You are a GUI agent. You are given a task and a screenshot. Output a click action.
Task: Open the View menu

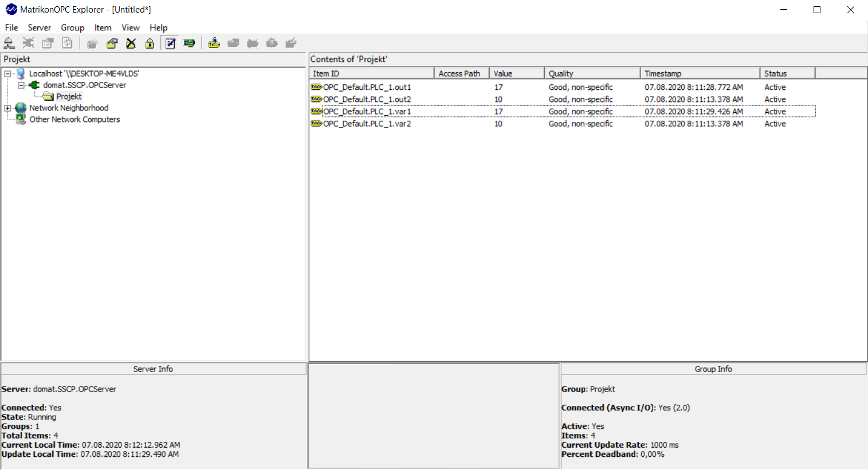[x=131, y=27]
